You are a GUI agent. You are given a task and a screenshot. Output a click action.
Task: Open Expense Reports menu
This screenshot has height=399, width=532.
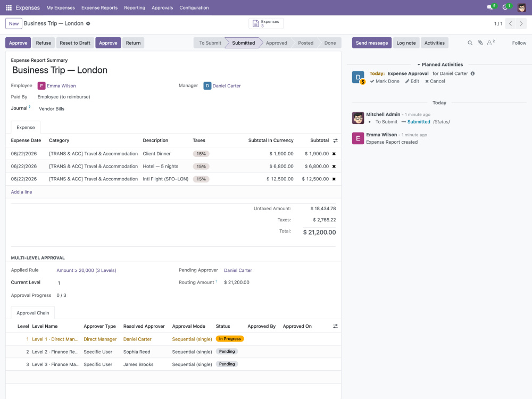[x=99, y=7]
